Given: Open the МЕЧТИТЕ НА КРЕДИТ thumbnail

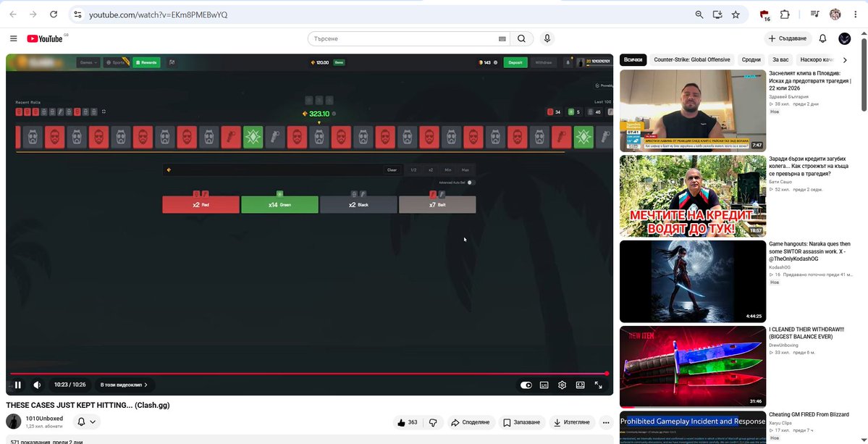Looking at the screenshot, I should 693,196.
